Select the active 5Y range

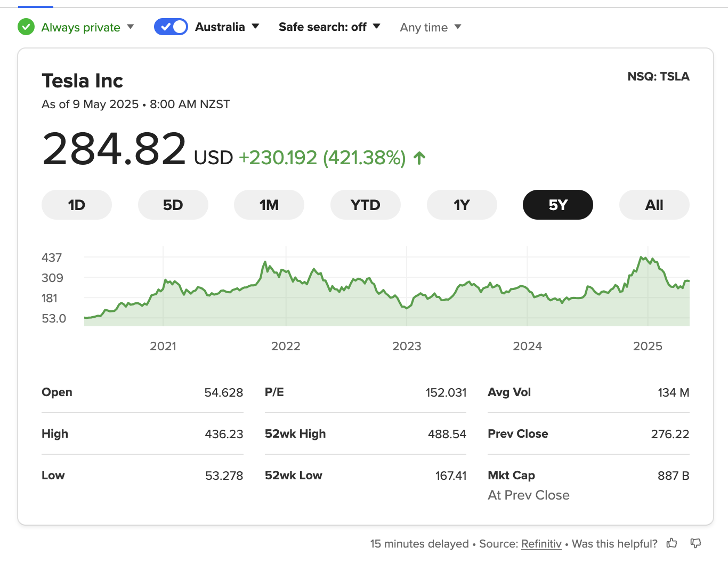pos(558,205)
